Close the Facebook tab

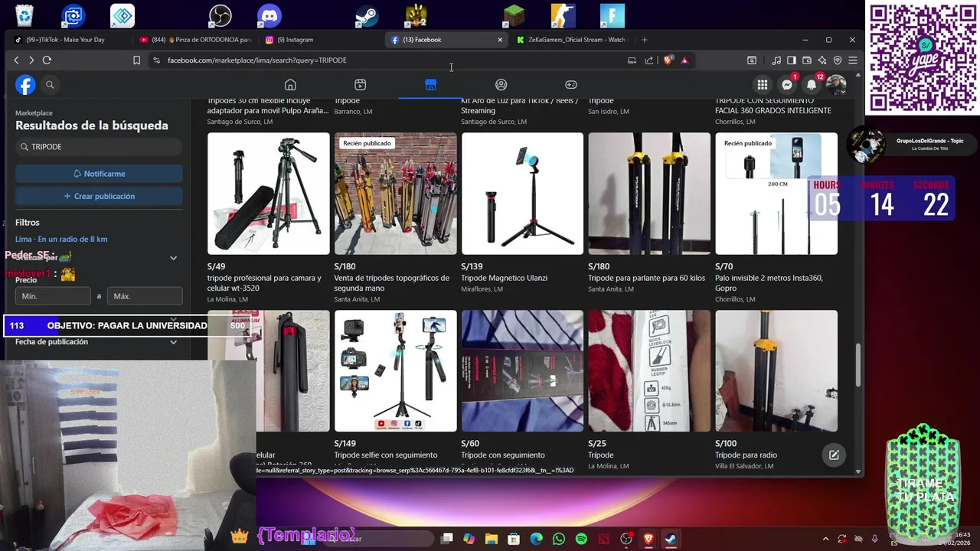(500, 40)
